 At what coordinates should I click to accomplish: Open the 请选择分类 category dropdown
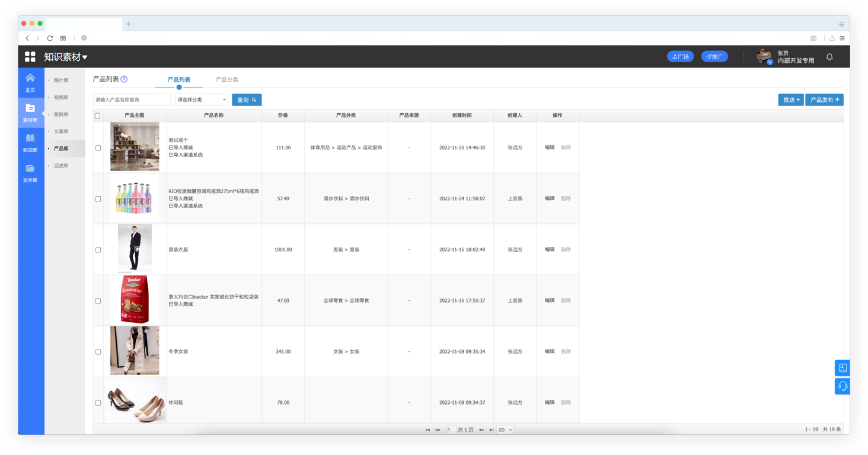pyautogui.click(x=202, y=100)
